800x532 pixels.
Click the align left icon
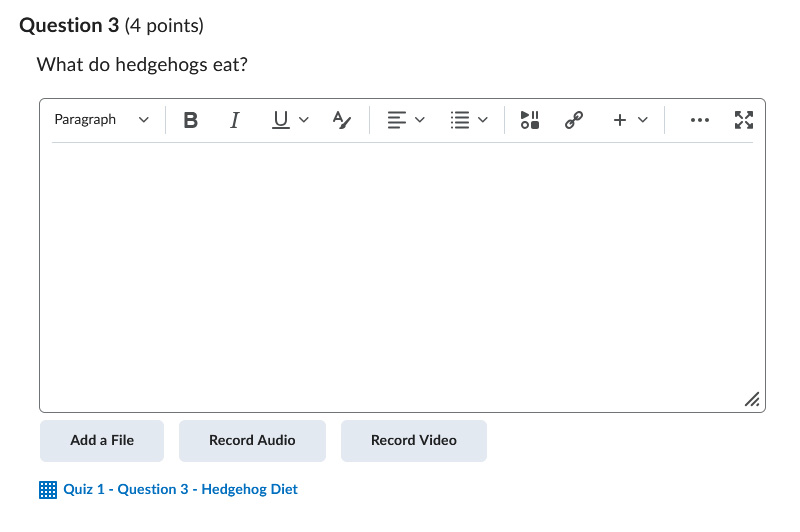pyautogui.click(x=396, y=120)
